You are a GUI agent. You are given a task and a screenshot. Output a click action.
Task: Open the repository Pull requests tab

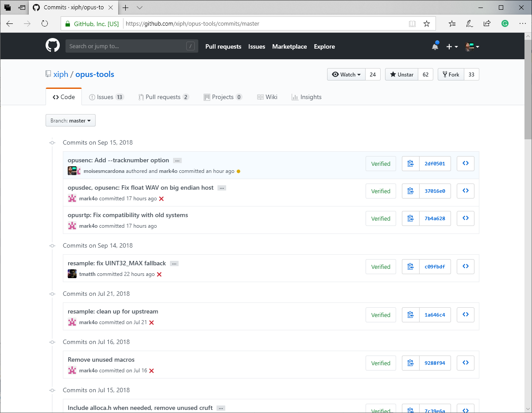coord(164,97)
